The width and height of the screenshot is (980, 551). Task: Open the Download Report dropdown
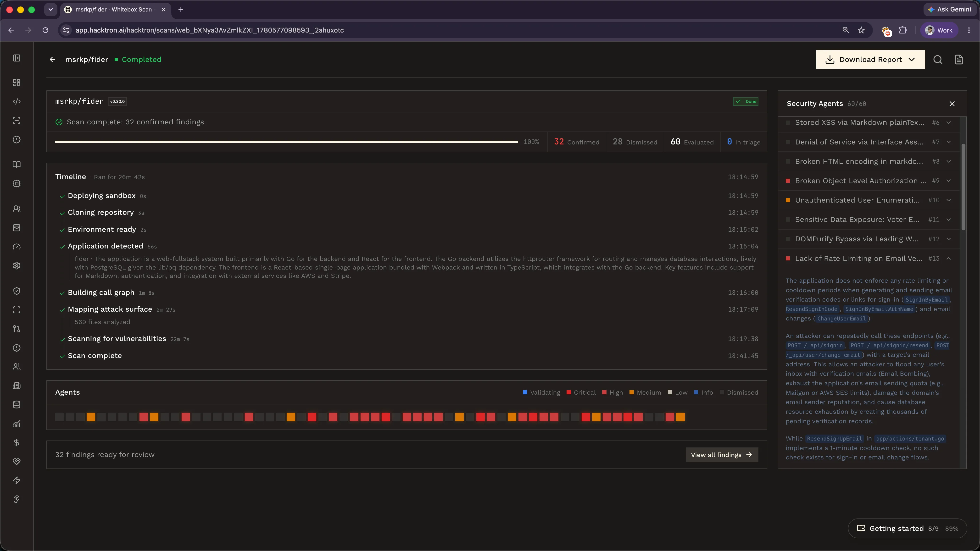click(x=870, y=59)
